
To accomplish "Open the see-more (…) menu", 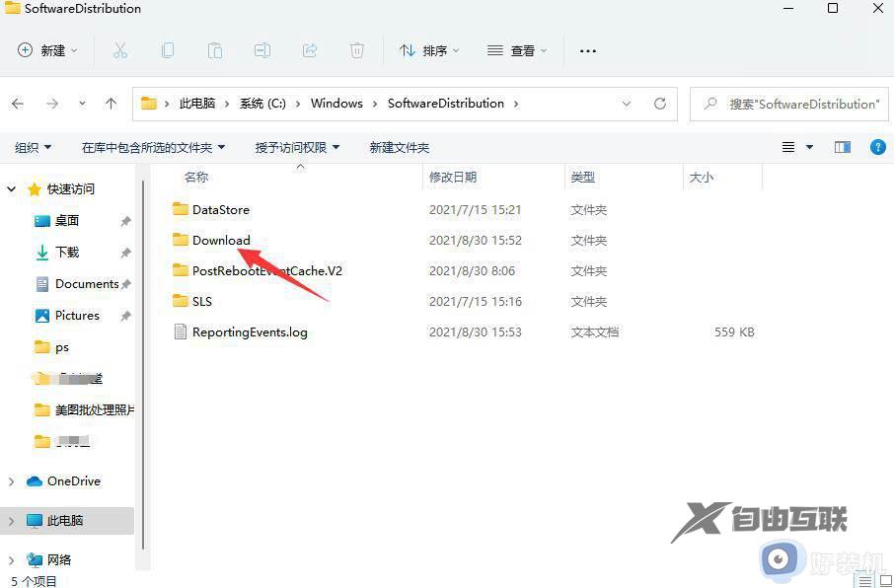I will click(587, 50).
